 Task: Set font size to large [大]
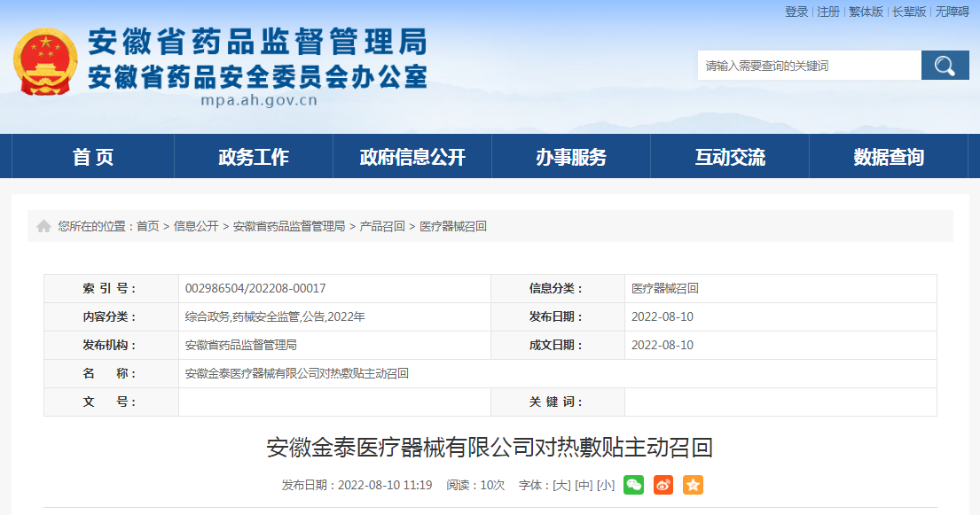[561, 486]
